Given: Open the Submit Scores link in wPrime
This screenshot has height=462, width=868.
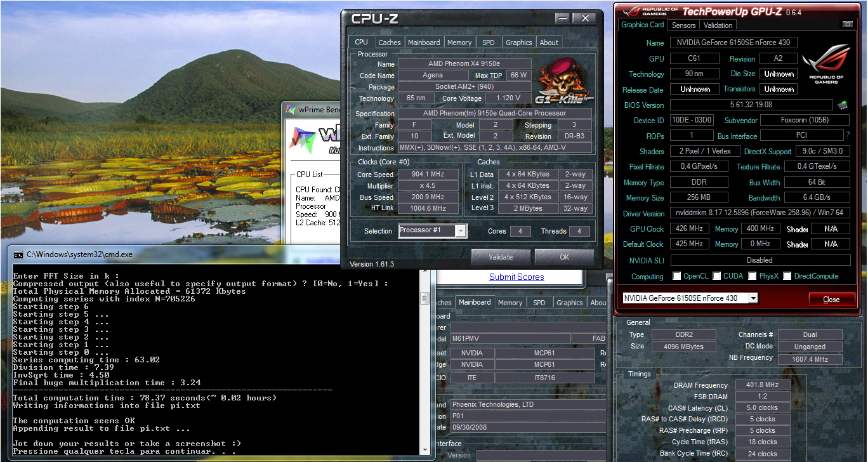Looking at the screenshot, I should pyautogui.click(x=516, y=277).
